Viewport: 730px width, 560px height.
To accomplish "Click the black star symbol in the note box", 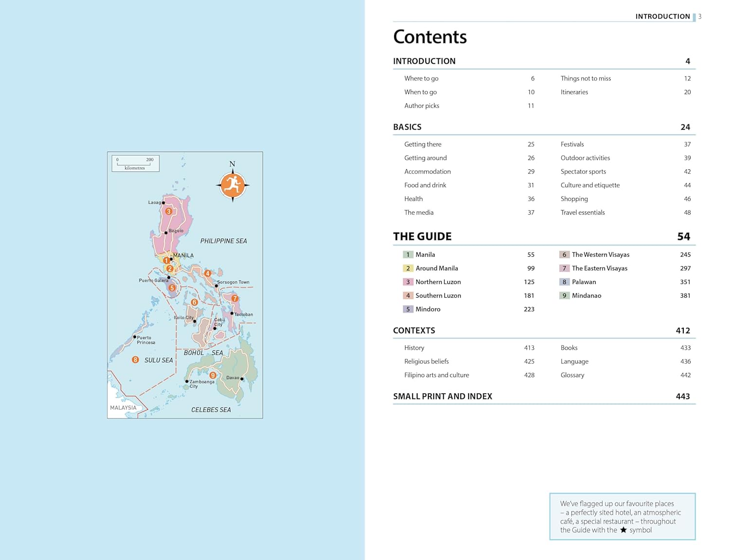I will pyautogui.click(x=623, y=530).
